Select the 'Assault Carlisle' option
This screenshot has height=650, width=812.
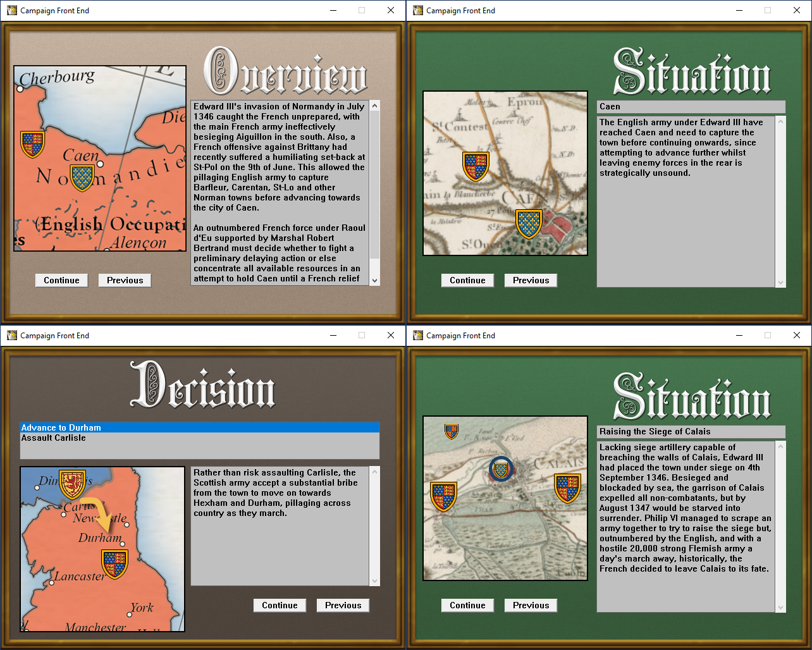[200, 438]
